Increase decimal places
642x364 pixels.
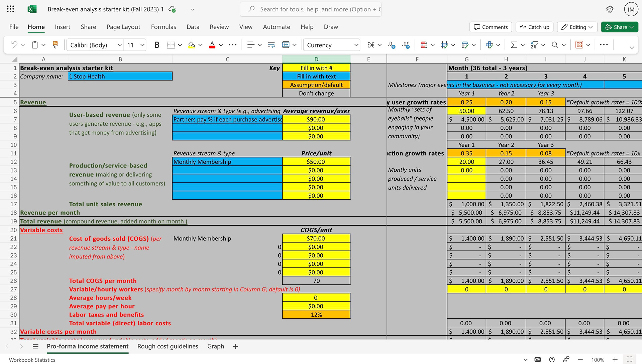pyautogui.click(x=406, y=45)
